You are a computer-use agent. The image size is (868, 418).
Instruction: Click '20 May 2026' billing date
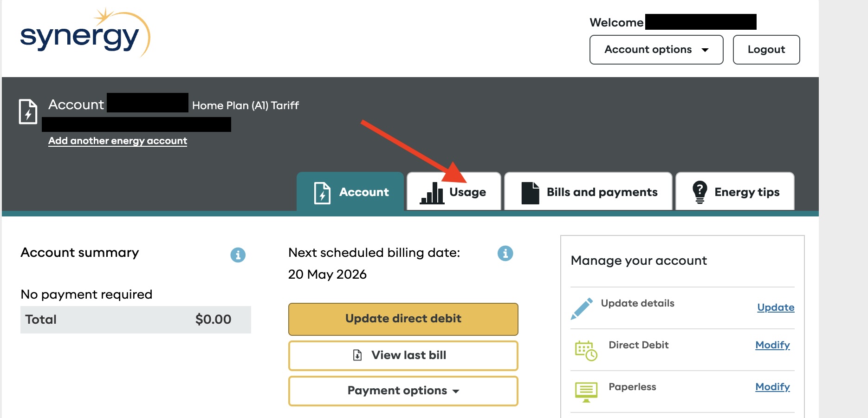[327, 274]
